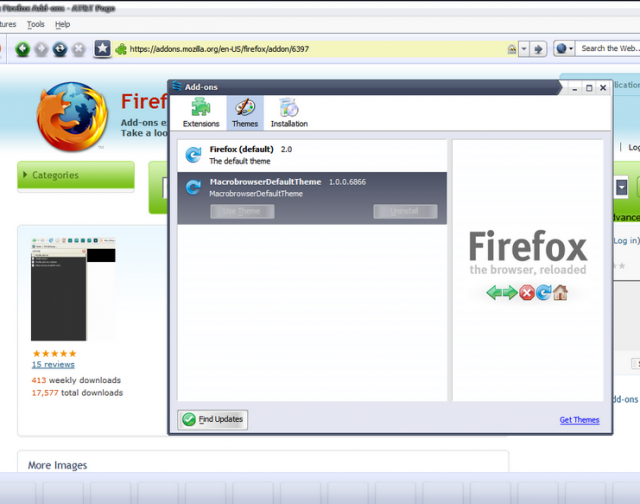Open the search engine selector dropdown
The height and width of the screenshot is (504, 640).
564,49
